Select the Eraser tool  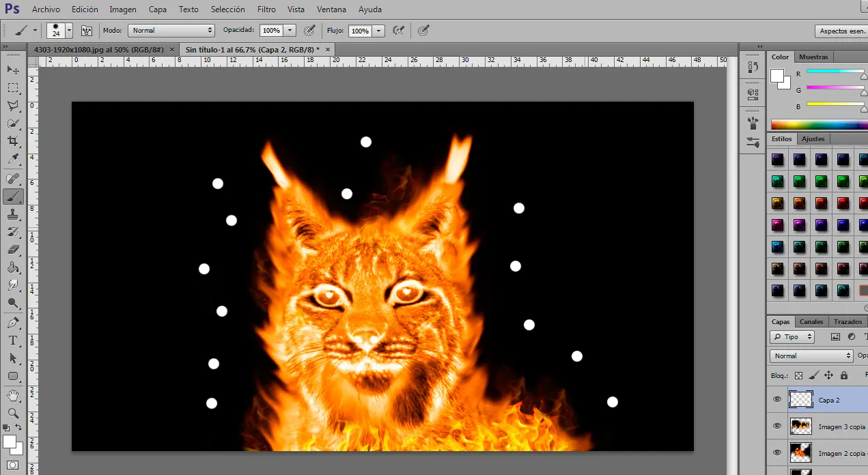coord(13,250)
